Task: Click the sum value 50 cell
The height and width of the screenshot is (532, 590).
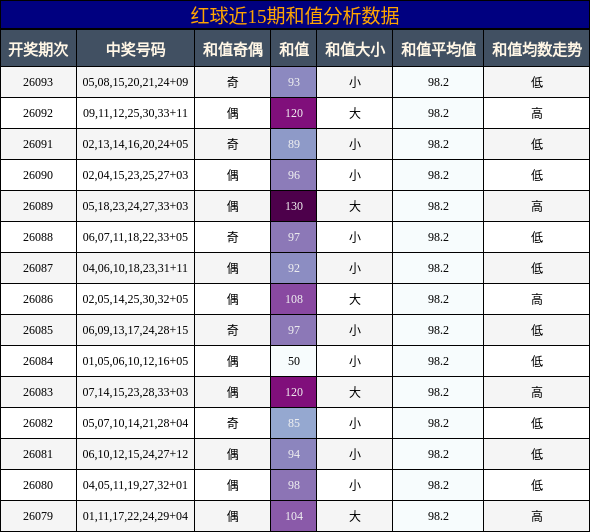Action: pyautogui.click(x=293, y=361)
